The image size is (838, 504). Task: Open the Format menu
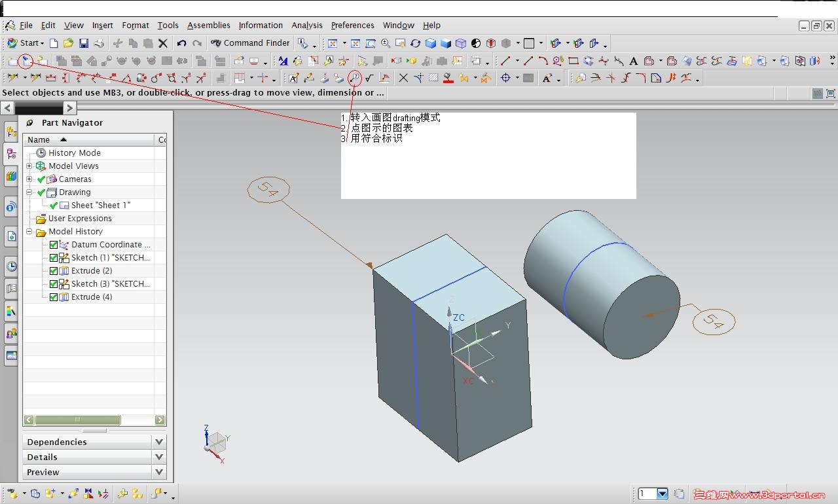(136, 26)
